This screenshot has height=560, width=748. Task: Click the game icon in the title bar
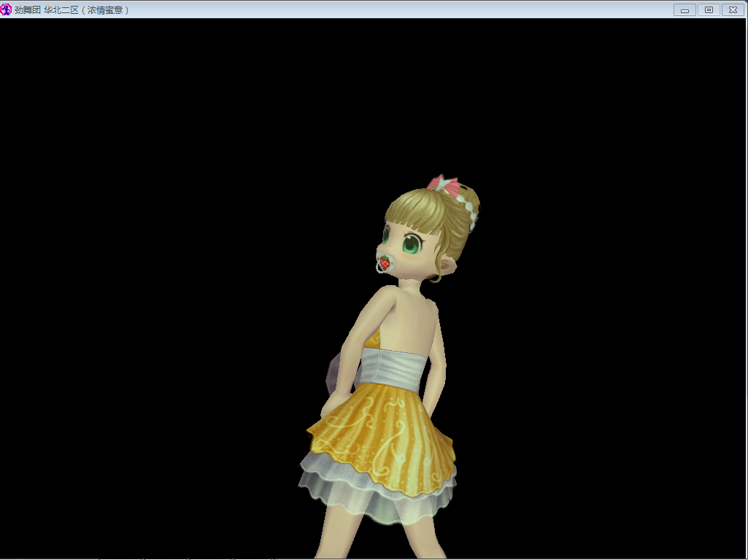(x=6, y=9)
